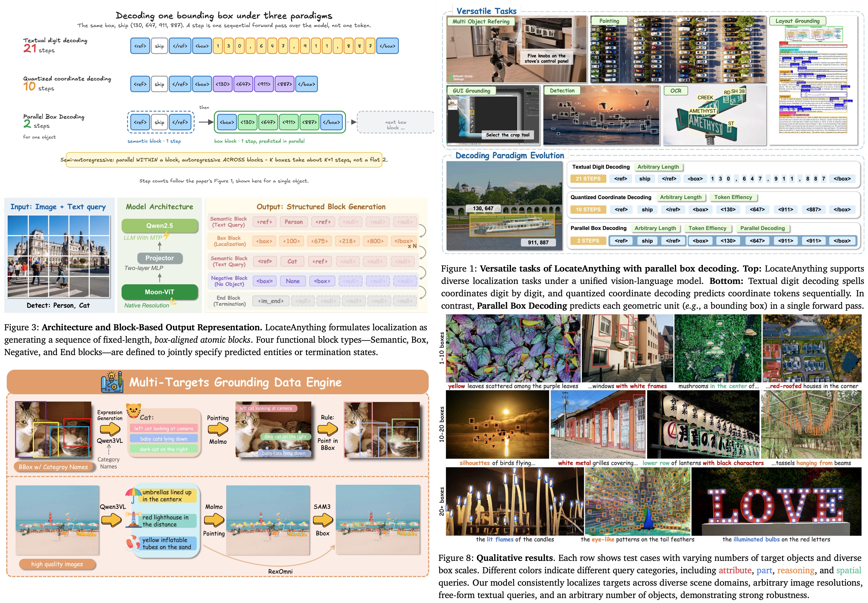Click the lighthouse icon beside "red lighthouse" label
The height and width of the screenshot is (603, 868).
pos(133,519)
